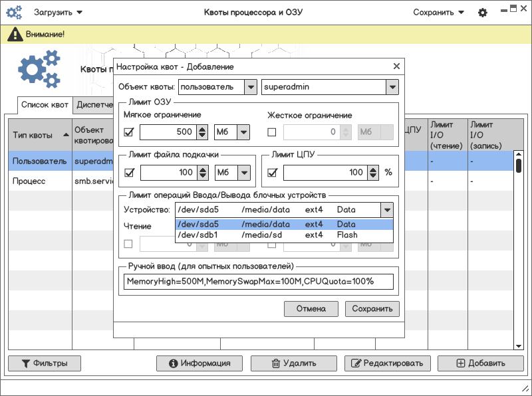Increase the CPU limit with spinner arrows
532x396 pixels.
(374, 169)
